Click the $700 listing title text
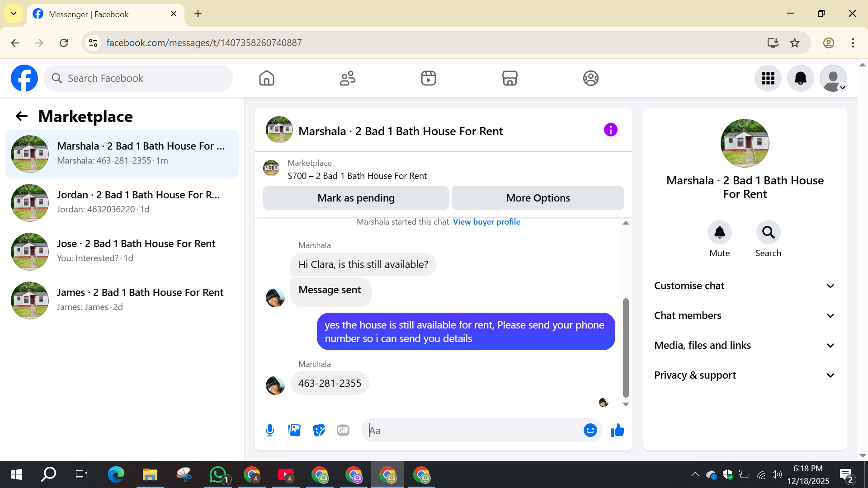Viewport: 868px width, 488px height. [357, 176]
